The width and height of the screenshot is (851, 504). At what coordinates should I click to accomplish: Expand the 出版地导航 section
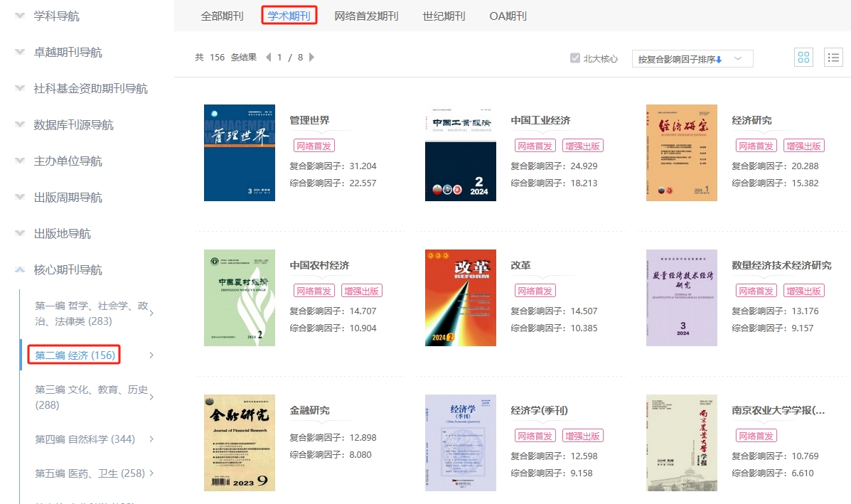click(x=63, y=233)
